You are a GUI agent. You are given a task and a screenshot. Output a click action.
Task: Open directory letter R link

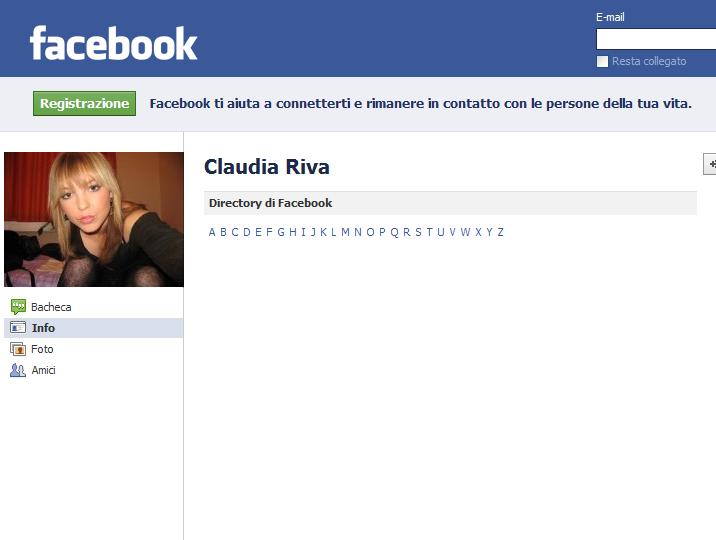pyautogui.click(x=406, y=232)
